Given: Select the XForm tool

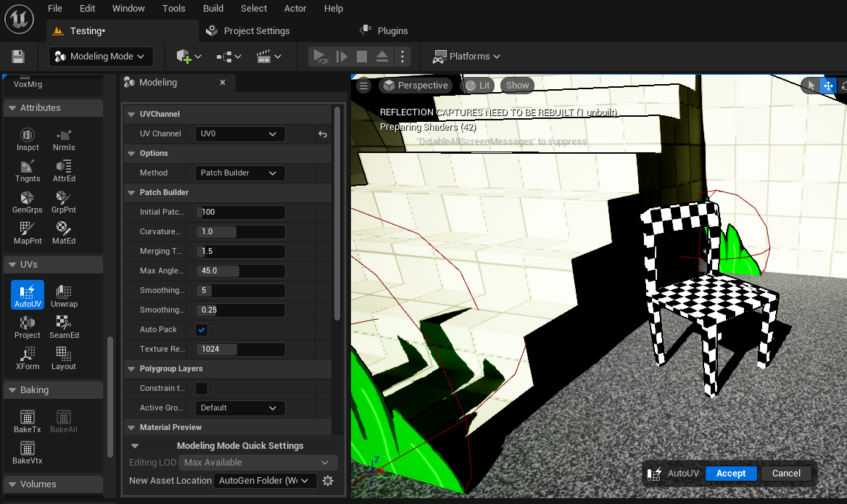Looking at the screenshot, I should point(27,357).
